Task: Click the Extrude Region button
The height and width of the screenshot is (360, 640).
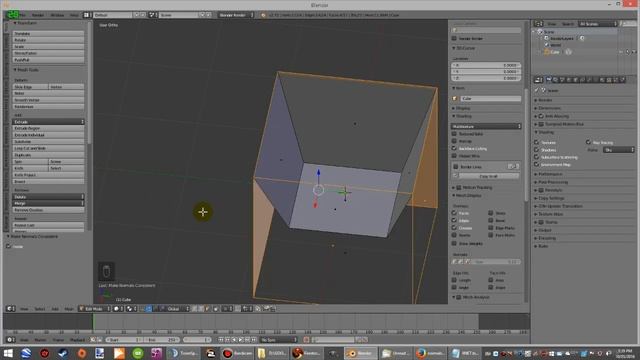Action: coord(49,128)
